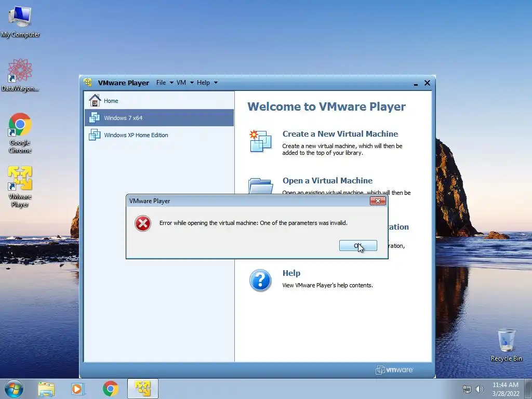Close the VMware Player error dialog
This screenshot has height=399, width=532.
click(x=378, y=201)
